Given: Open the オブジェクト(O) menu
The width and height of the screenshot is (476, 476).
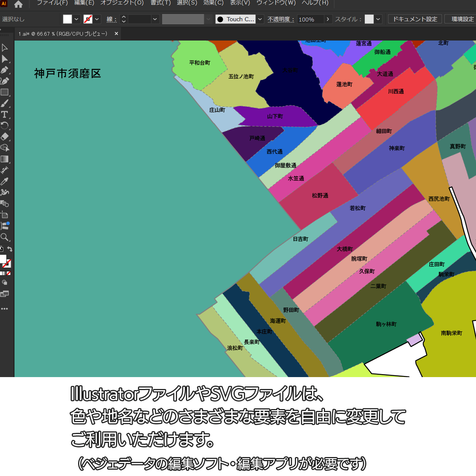Looking at the screenshot, I should tap(122, 3).
